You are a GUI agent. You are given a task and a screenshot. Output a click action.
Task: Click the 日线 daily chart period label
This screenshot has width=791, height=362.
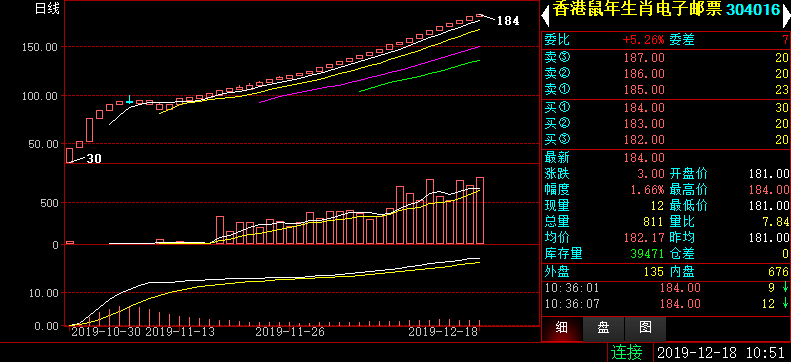tap(47, 9)
